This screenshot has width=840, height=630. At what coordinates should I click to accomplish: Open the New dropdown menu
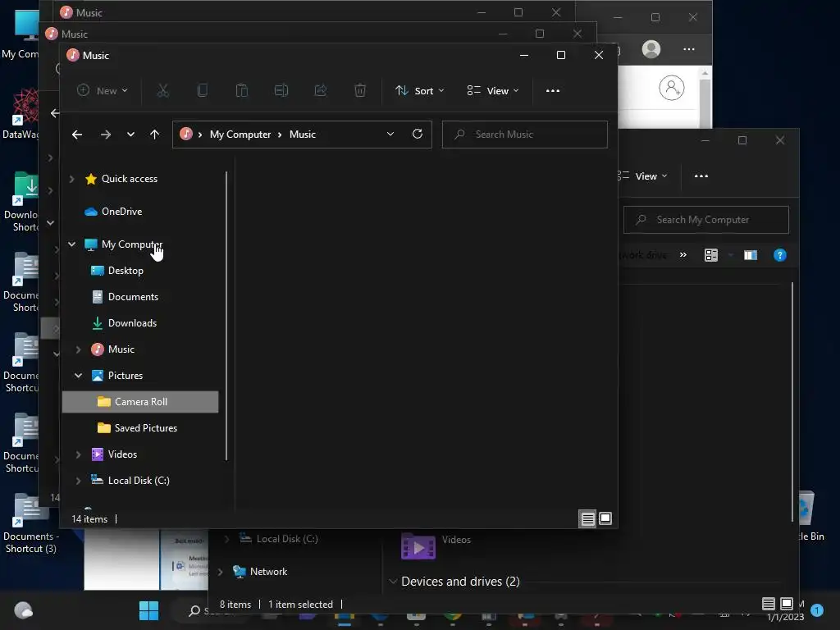(x=103, y=90)
